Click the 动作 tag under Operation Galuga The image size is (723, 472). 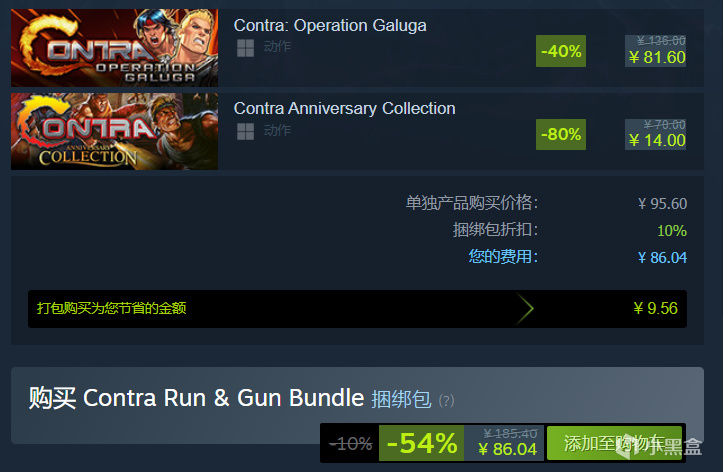pyautogui.click(x=277, y=47)
